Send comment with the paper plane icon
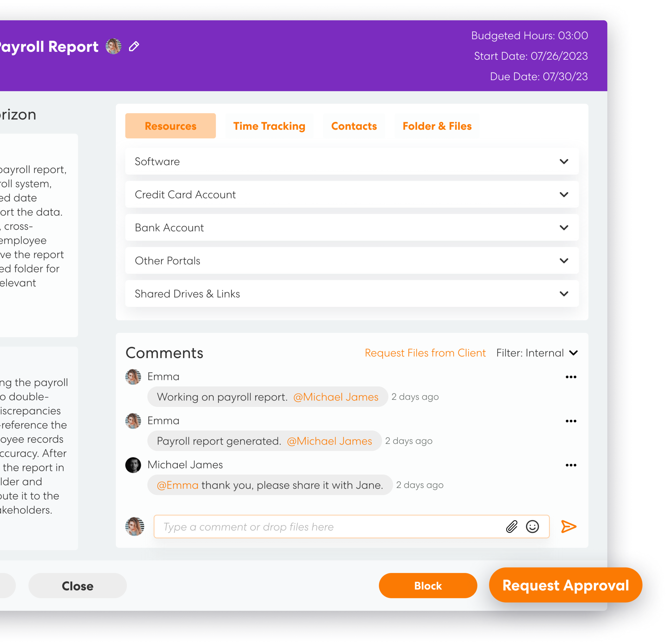This screenshot has width=671, height=644. coord(568,527)
